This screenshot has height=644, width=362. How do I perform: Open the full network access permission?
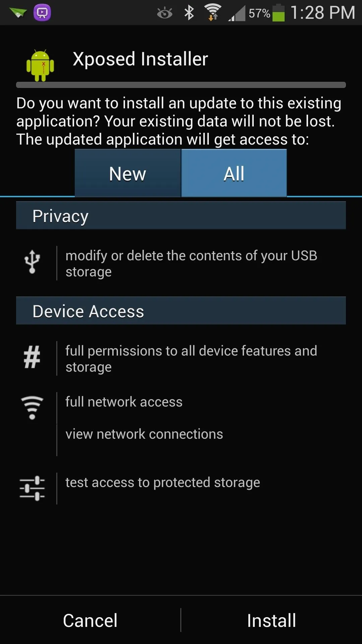tap(124, 402)
